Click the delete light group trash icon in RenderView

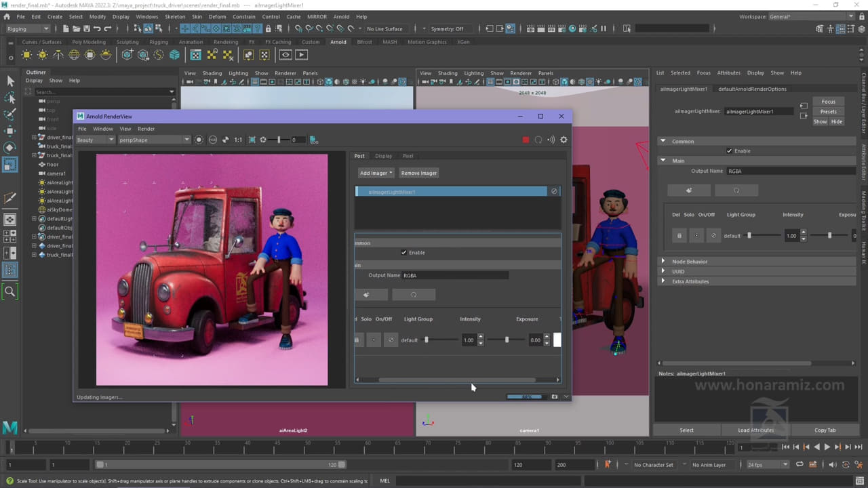[357, 340]
